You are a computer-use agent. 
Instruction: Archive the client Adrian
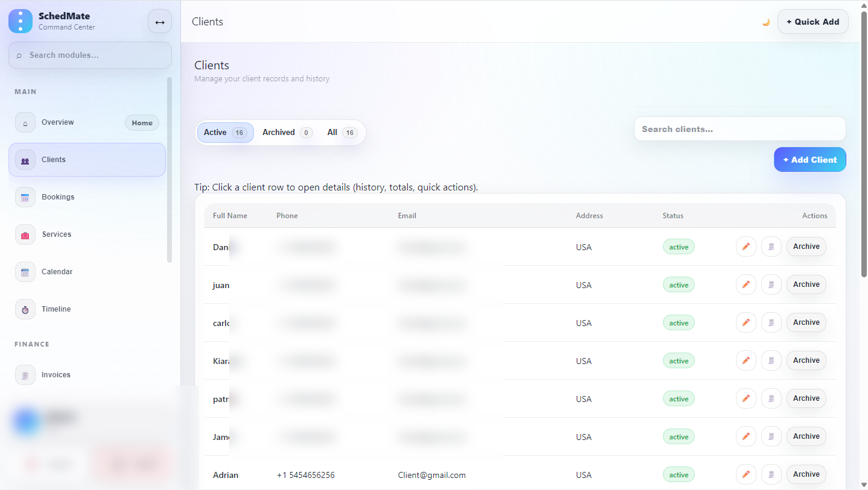point(806,474)
